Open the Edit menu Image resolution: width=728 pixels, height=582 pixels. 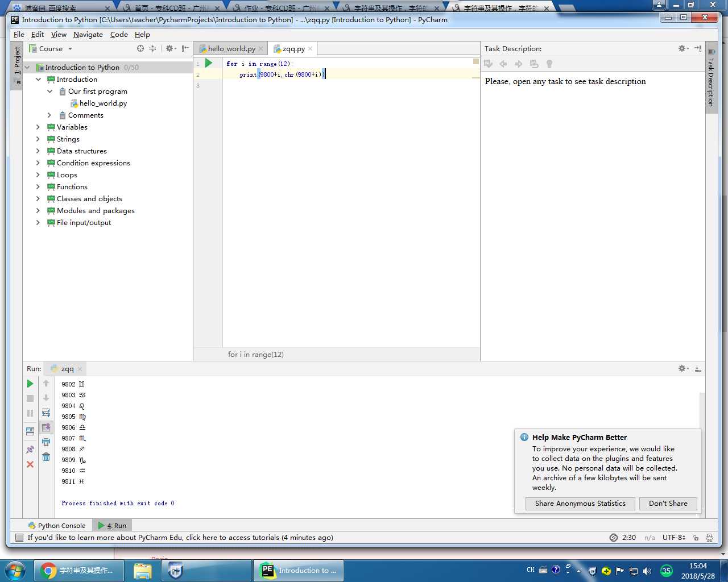tap(38, 34)
